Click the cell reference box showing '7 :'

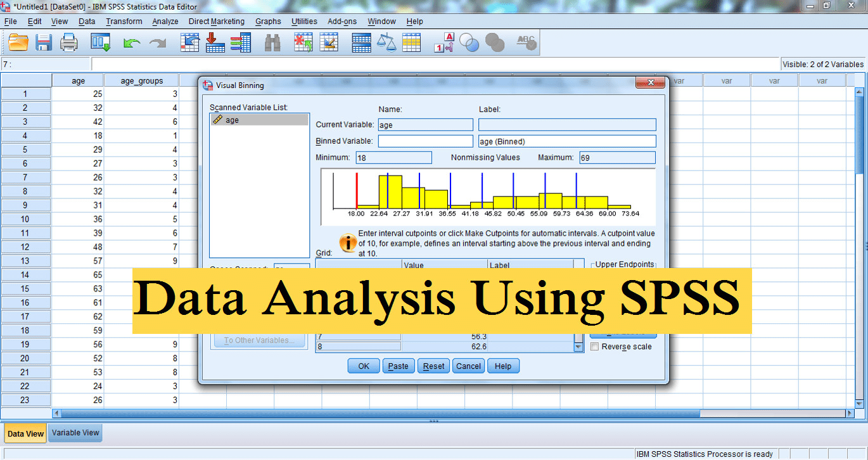tap(46, 64)
